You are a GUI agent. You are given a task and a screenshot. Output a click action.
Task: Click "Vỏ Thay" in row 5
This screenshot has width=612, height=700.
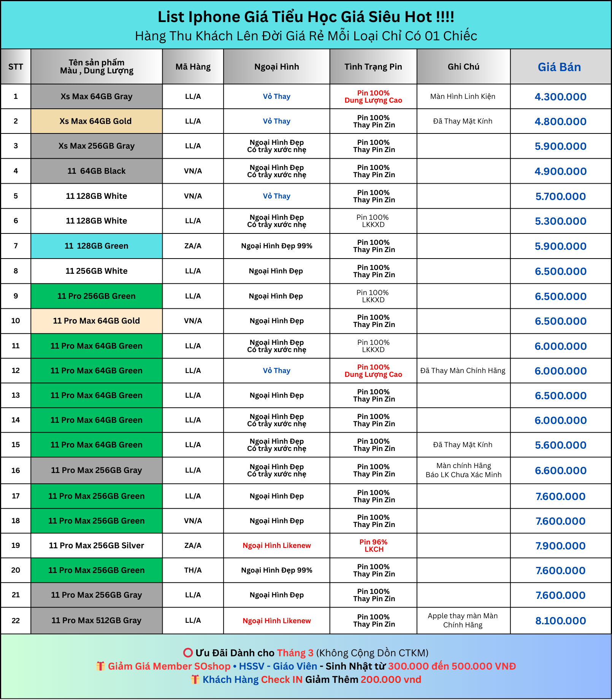click(x=277, y=196)
